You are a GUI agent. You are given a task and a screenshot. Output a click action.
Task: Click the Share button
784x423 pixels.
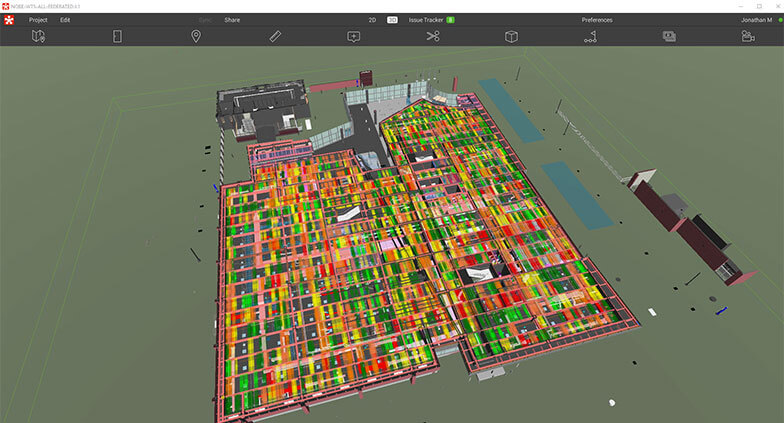click(232, 19)
